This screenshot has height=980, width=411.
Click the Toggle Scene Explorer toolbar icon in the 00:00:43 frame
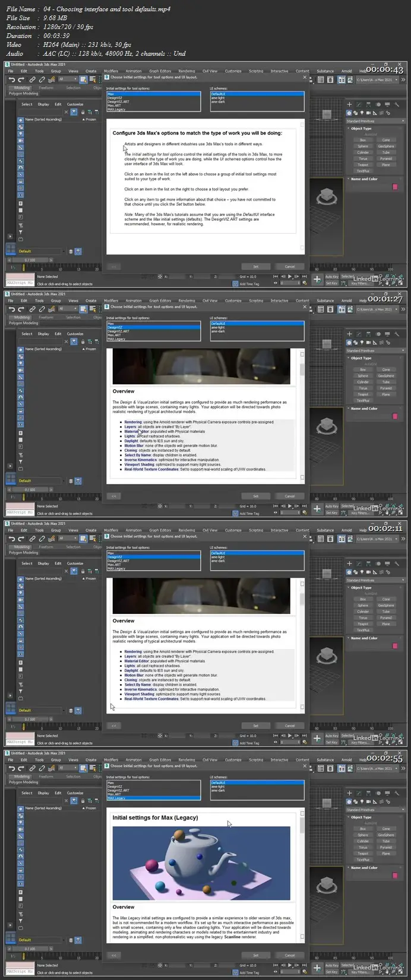(x=321, y=79)
